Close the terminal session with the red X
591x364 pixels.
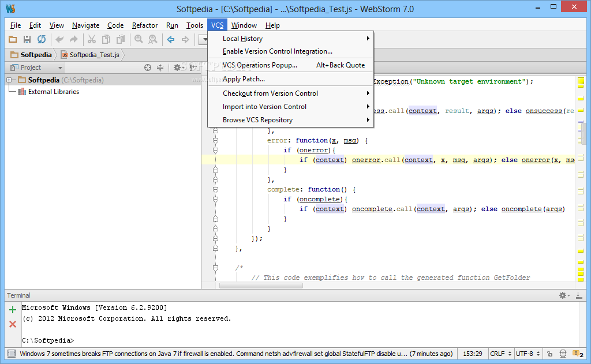[13, 324]
